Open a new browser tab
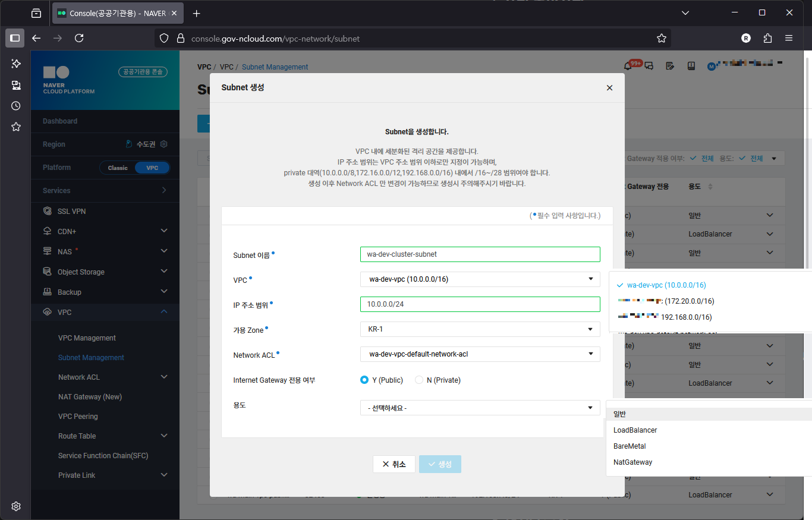The image size is (812, 520). click(197, 13)
